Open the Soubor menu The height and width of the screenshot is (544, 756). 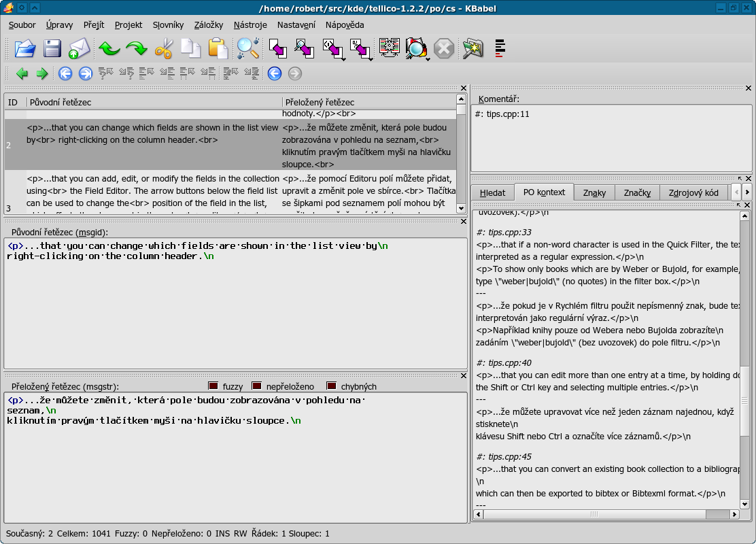(x=22, y=25)
